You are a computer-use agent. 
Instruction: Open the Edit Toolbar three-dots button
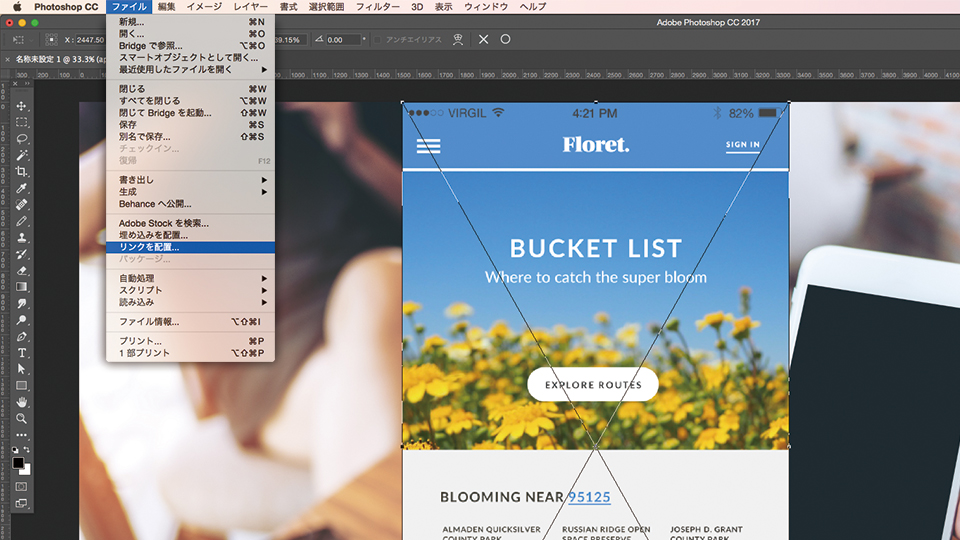click(21, 435)
